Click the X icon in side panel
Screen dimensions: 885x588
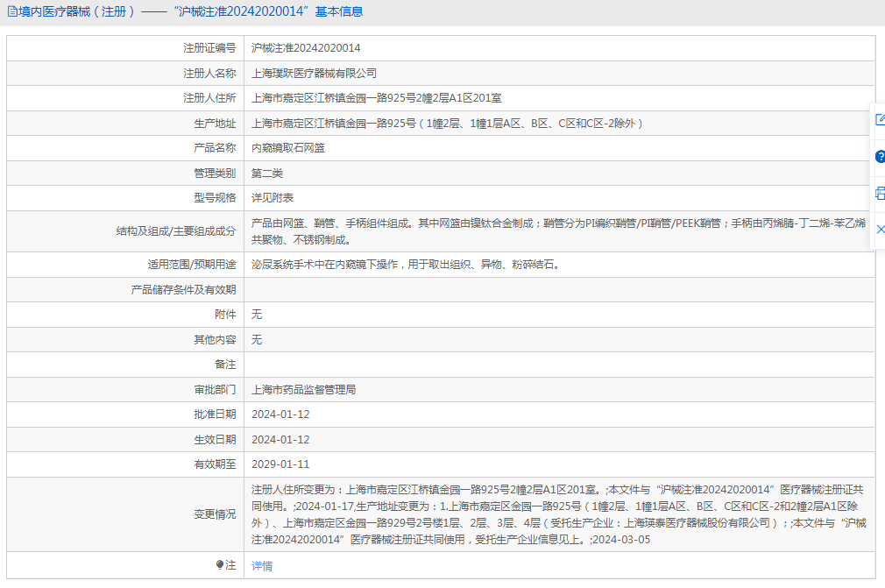pos(880,229)
